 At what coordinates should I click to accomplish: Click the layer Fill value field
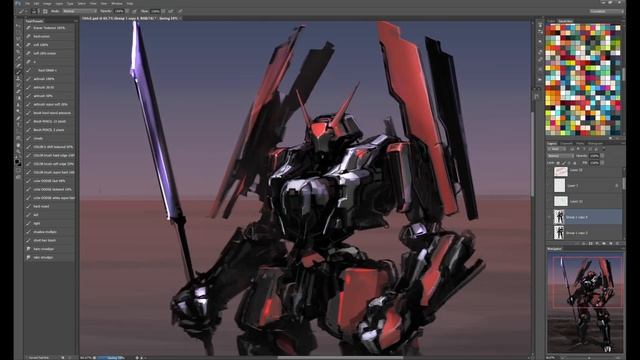click(x=594, y=162)
